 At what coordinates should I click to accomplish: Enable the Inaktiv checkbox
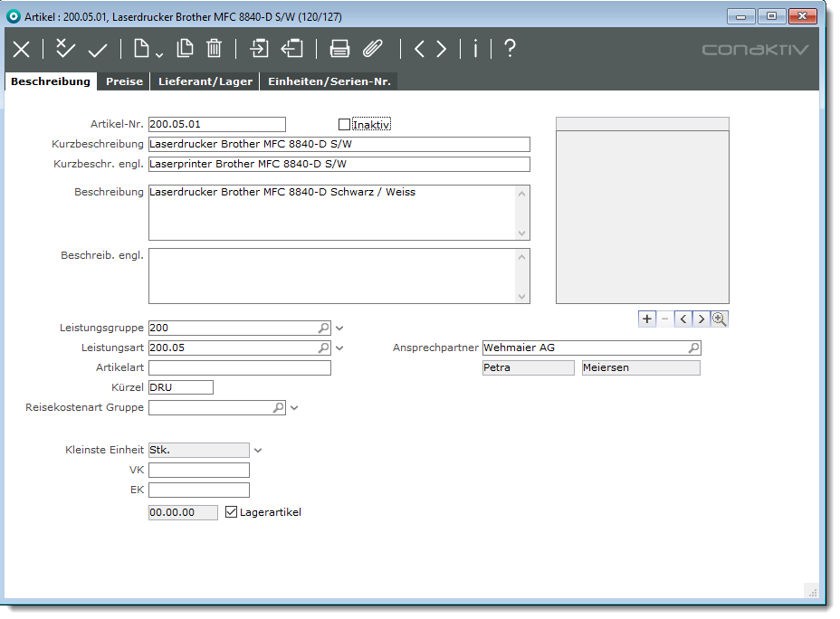pos(344,125)
